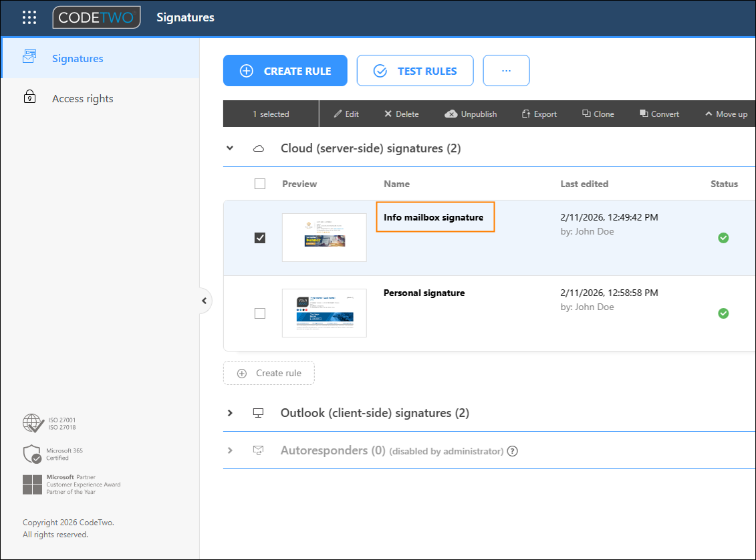Click the Access rights padlock icon
This screenshot has width=756, height=560.
pos(30,96)
